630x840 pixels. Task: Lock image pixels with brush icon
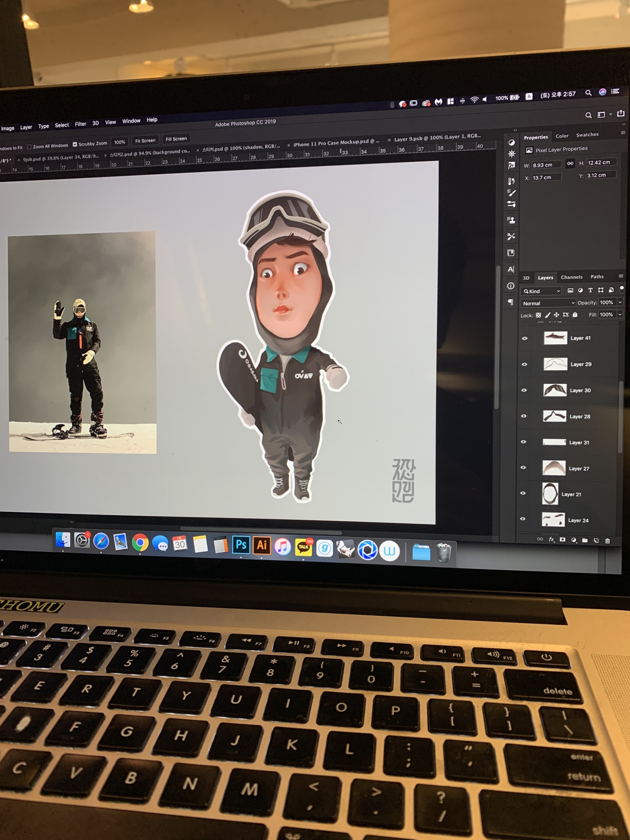click(548, 315)
